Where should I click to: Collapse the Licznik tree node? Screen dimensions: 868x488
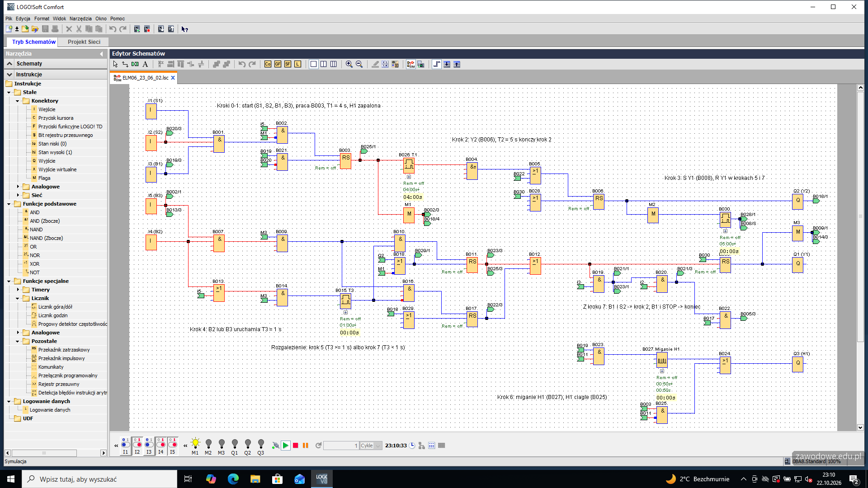(x=18, y=298)
